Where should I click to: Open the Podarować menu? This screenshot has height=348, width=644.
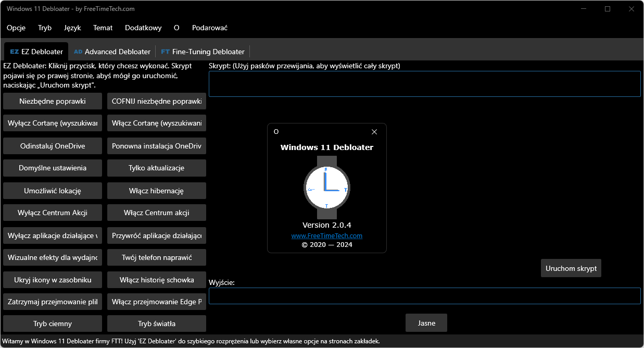pos(210,28)
